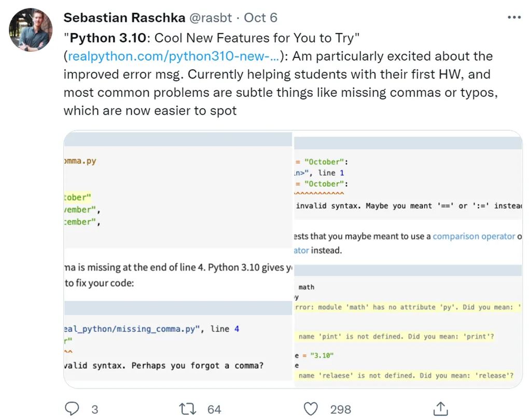
Task: Click Sebastian Raschka's profile avatar
Action: [31, 30]
